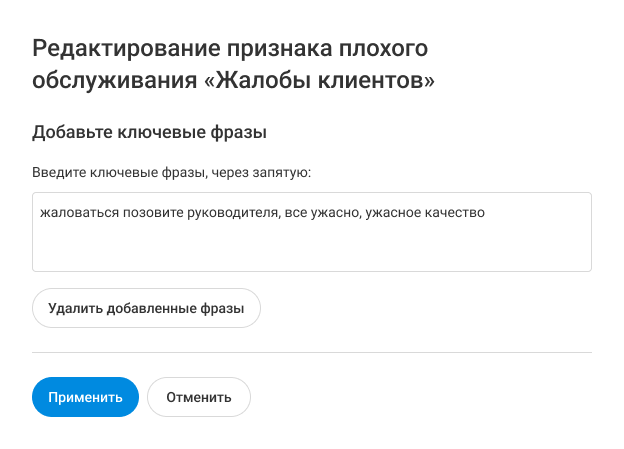
Task: Click the blue Применить button
Action: coord(85,397)
